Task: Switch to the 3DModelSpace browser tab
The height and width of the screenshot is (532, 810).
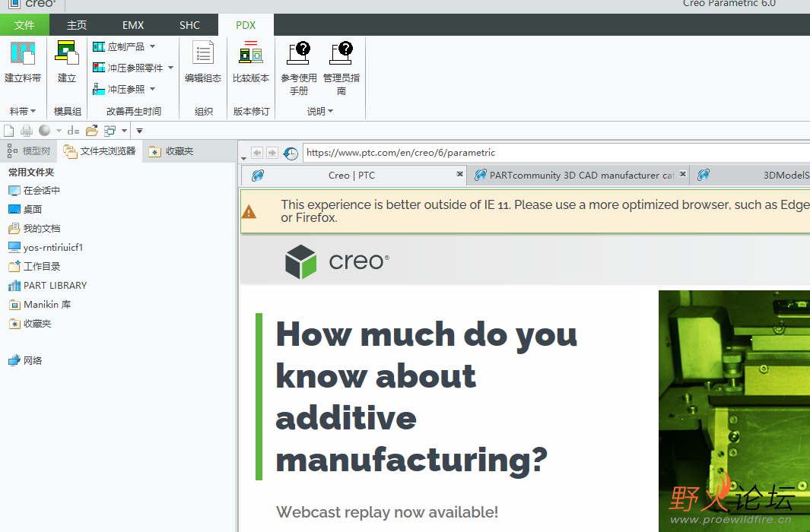Action: [750, 176]
